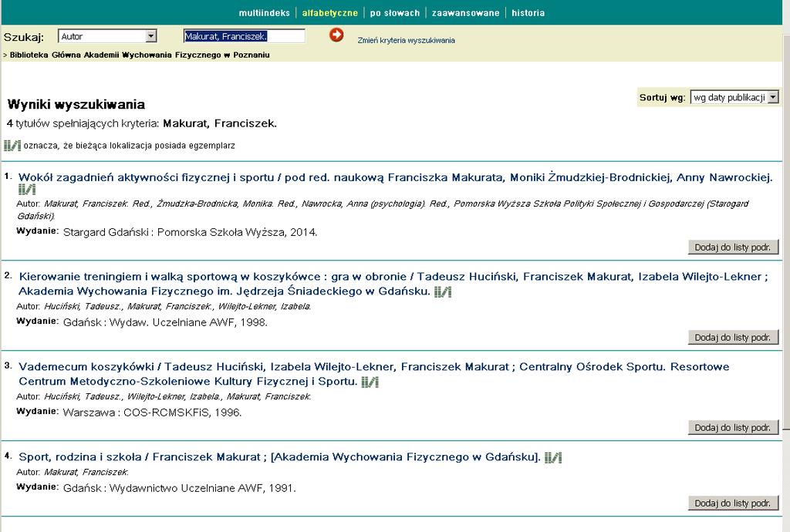Click author 'Żmudzka-Brodnicka, Monika. Red.'
The image size is (790, 532).
click(x=228, y=204)
